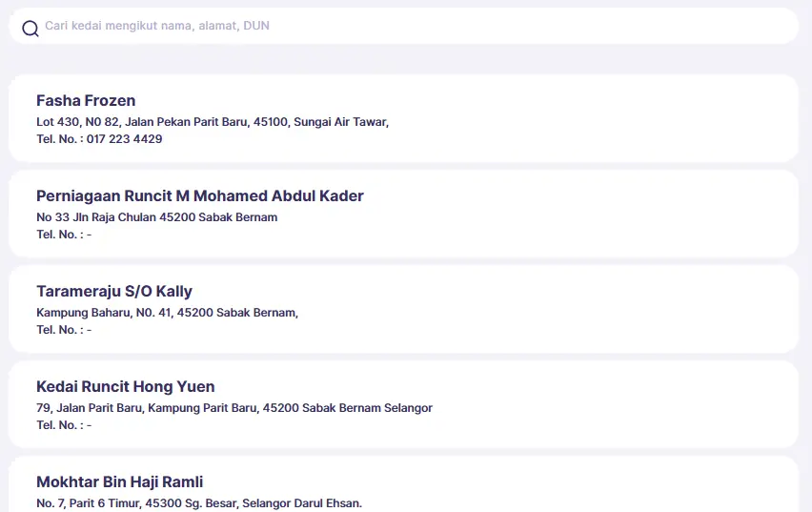Open the Tarameraju S/O Kally store name
812x512 pixels.
(114, 291)
